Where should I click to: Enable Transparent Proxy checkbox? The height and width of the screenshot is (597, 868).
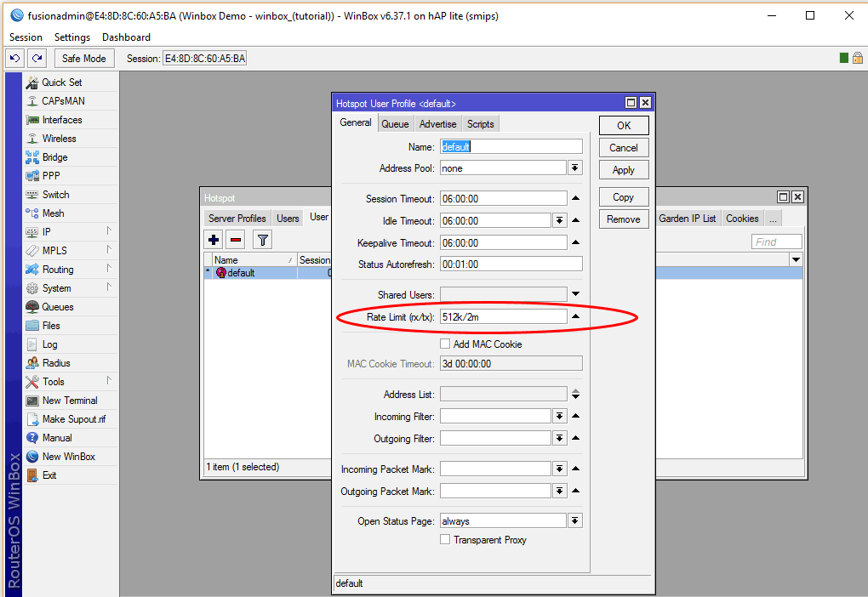445,539
